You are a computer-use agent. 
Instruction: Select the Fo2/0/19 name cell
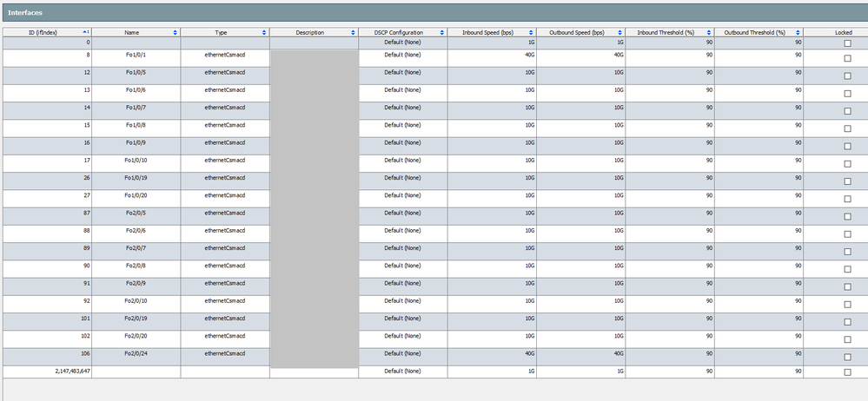(136, 321)
